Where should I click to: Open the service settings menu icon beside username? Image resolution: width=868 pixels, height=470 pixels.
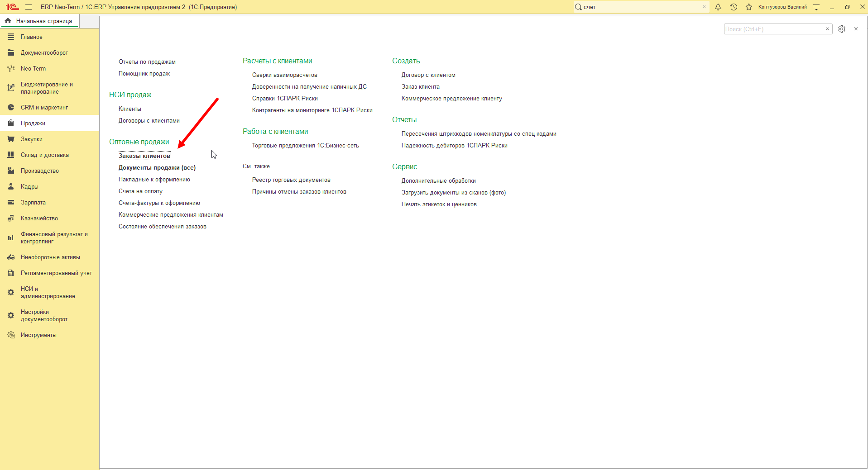click(816, 7)
